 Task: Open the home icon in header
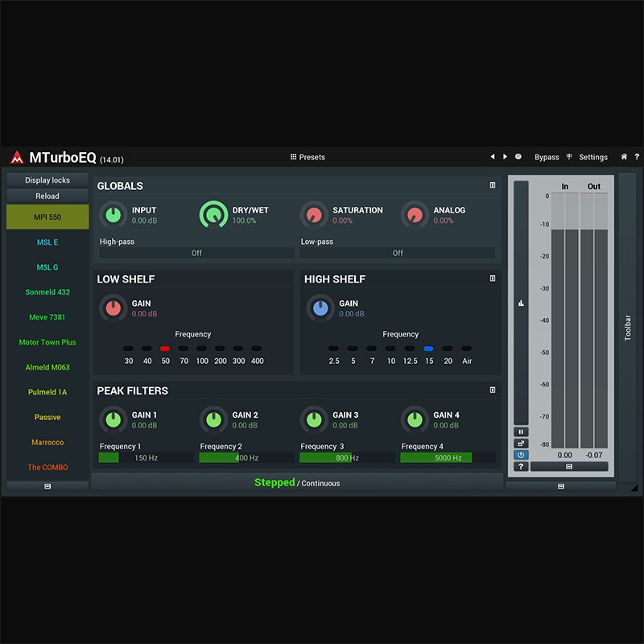(x=623, y=156)
